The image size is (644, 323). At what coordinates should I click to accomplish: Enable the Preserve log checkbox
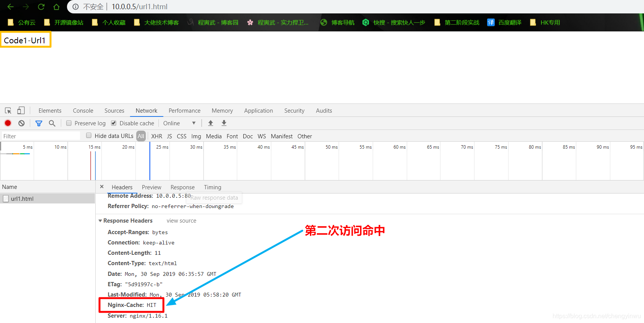(x=69, y=123)
